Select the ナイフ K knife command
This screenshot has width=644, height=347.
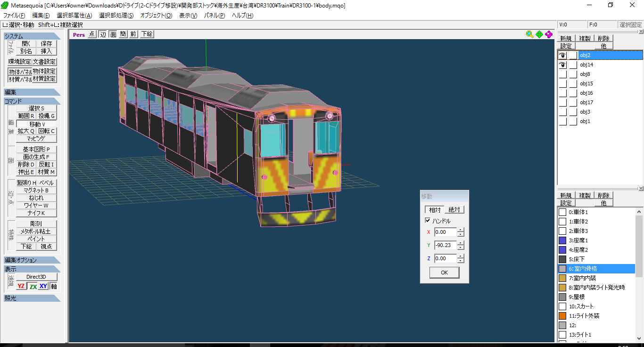click(36, 213)
